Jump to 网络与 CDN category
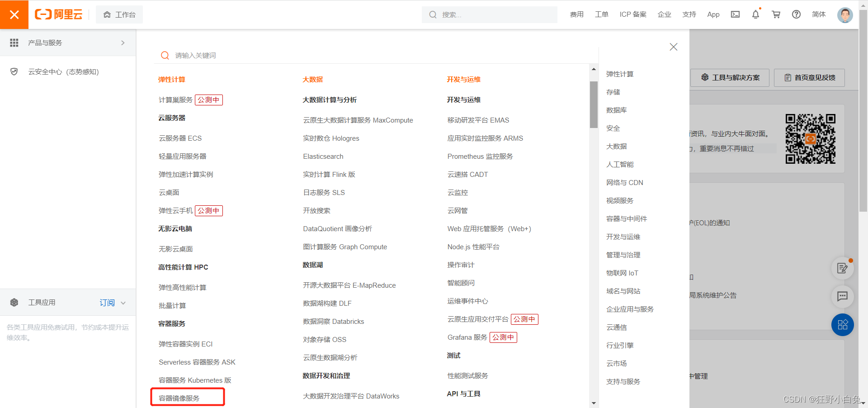This screenshot has width=868, height=408. pyautogui.click(x=625, y=182)
